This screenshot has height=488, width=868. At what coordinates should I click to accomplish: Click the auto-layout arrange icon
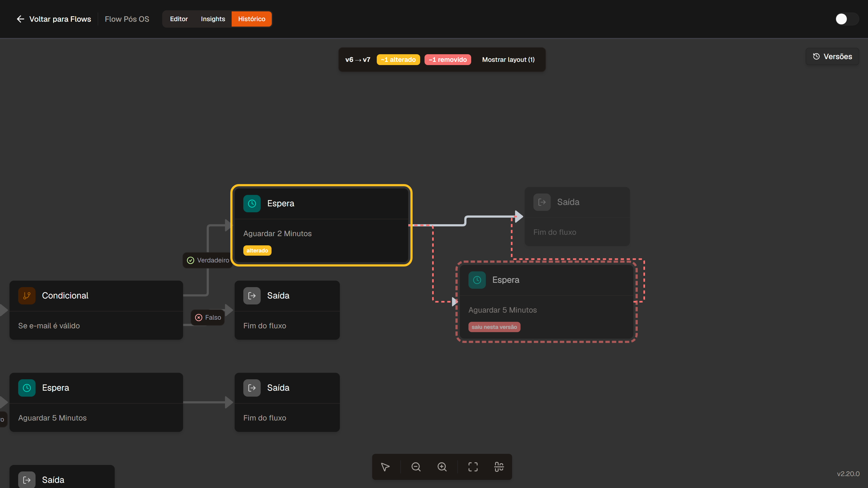coord(499,467)
